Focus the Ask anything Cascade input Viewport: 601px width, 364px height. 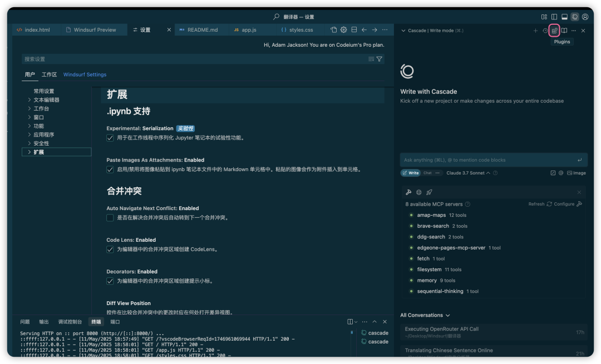494,160
